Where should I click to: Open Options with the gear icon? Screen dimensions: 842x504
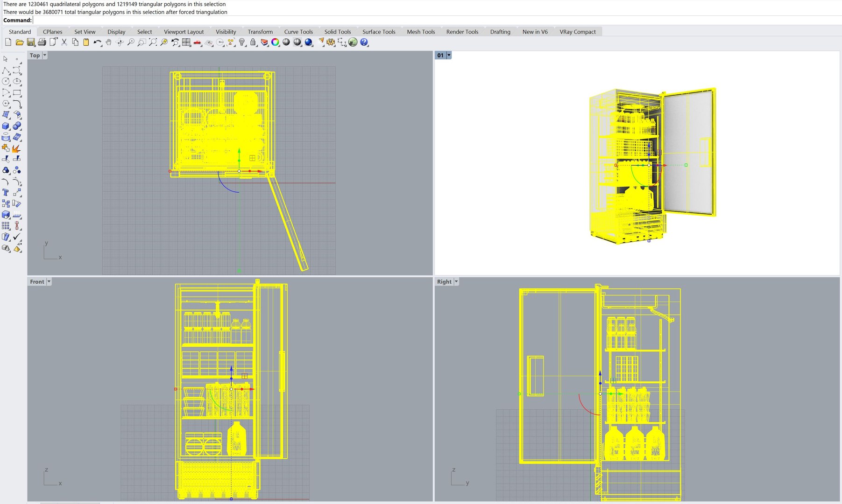(x=331, y=42)
